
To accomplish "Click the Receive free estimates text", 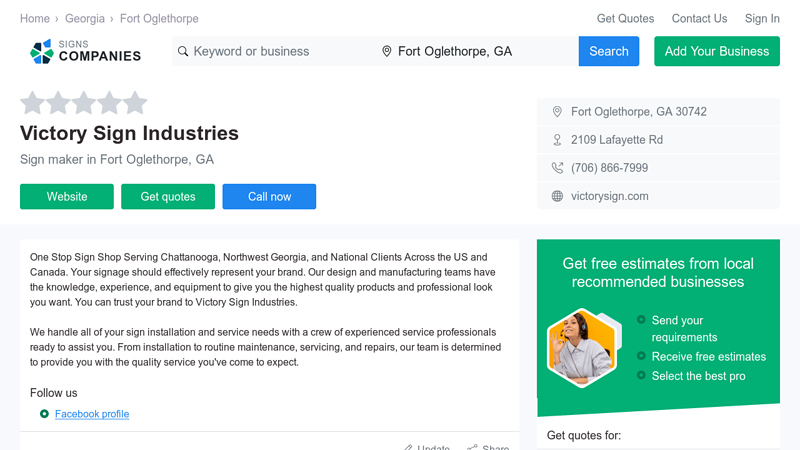I will (709, 357).
